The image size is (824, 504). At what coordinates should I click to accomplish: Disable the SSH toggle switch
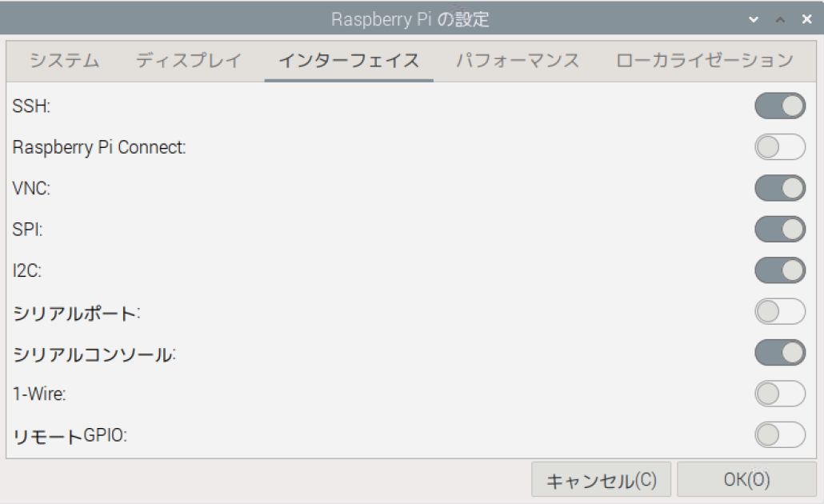coord(779,106)
